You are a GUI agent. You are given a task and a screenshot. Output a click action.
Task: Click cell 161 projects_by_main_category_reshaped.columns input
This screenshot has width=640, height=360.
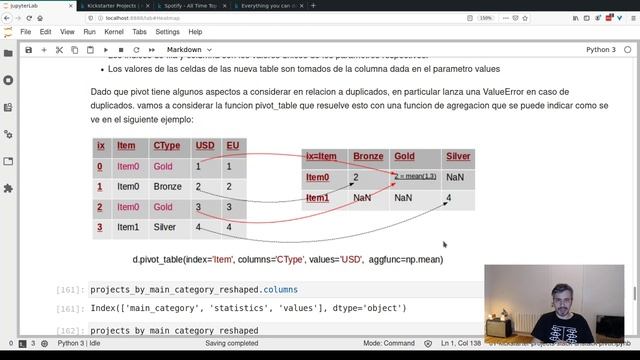286,290
